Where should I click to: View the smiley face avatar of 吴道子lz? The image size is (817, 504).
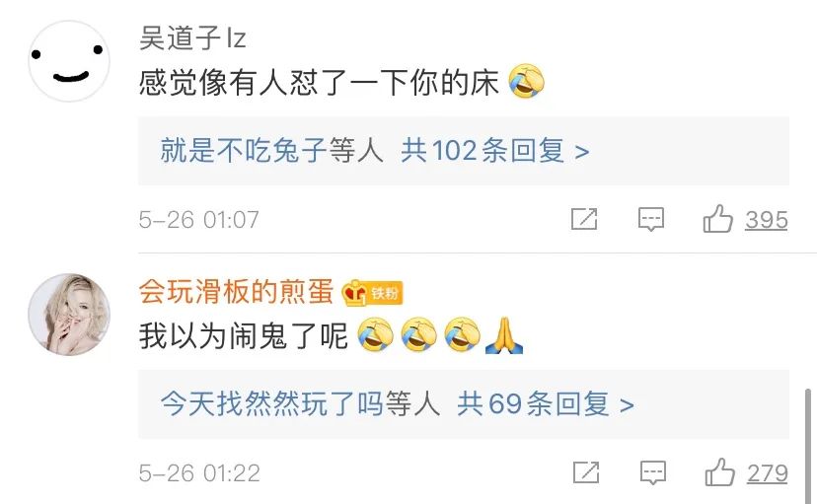(x=69, y=61)
